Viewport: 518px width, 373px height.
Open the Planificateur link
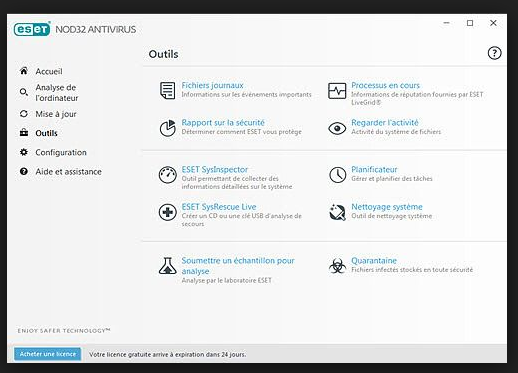pos(374,169)
